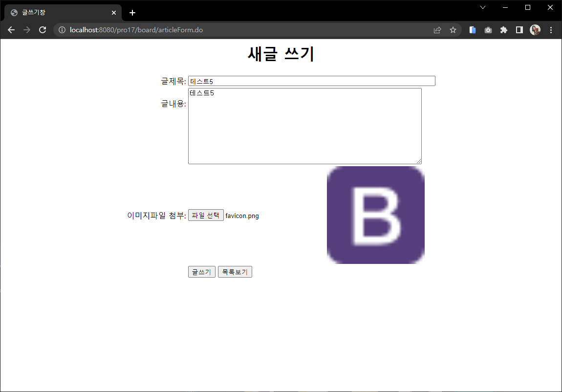Submit form with 글쓰기 button
Screen dimensions: 562x392
[201, 272]
